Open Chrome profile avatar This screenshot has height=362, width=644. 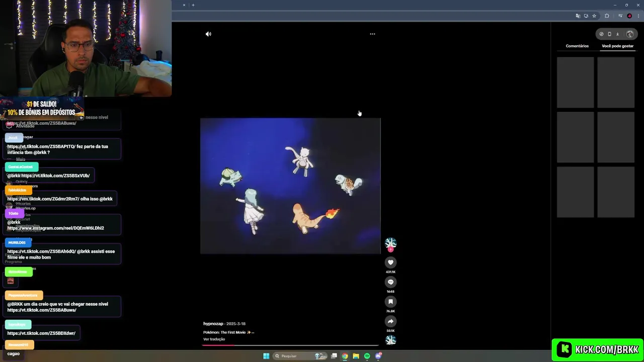coord(629,16)
